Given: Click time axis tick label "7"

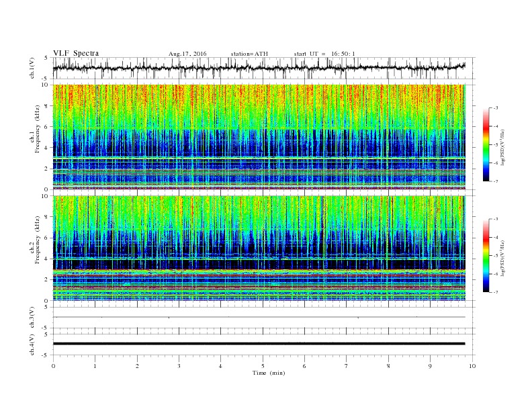Looking at the screenshot, I should click(347, 366).
